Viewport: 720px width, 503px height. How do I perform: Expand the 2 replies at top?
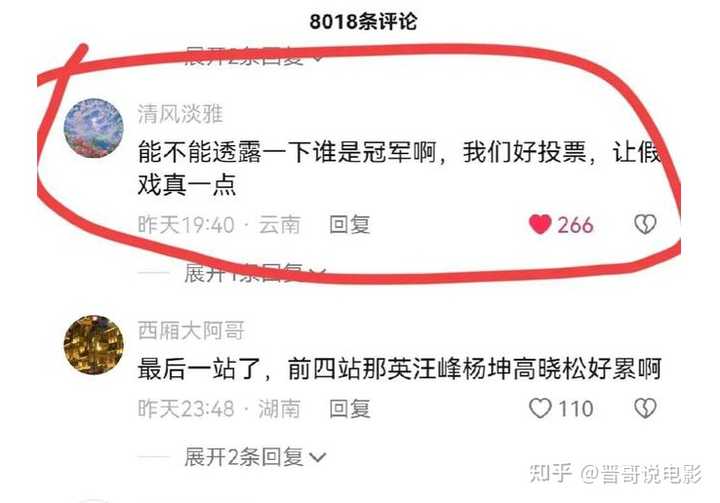255,57
